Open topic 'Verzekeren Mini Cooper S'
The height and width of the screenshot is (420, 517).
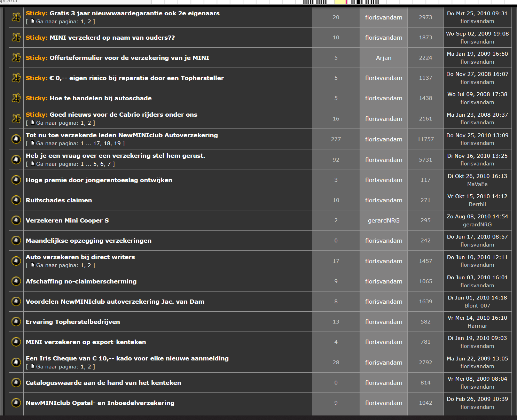click(x=67, y=220)
